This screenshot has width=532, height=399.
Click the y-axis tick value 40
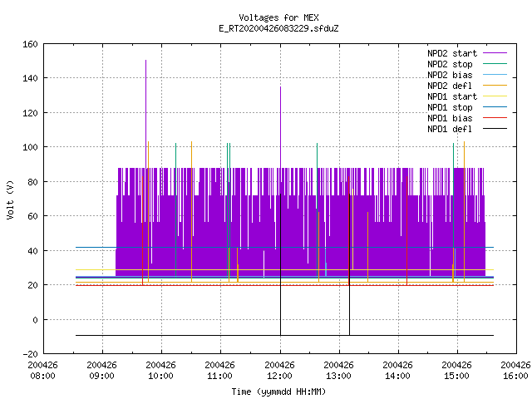pyautogui.click(x=32, y=251)
